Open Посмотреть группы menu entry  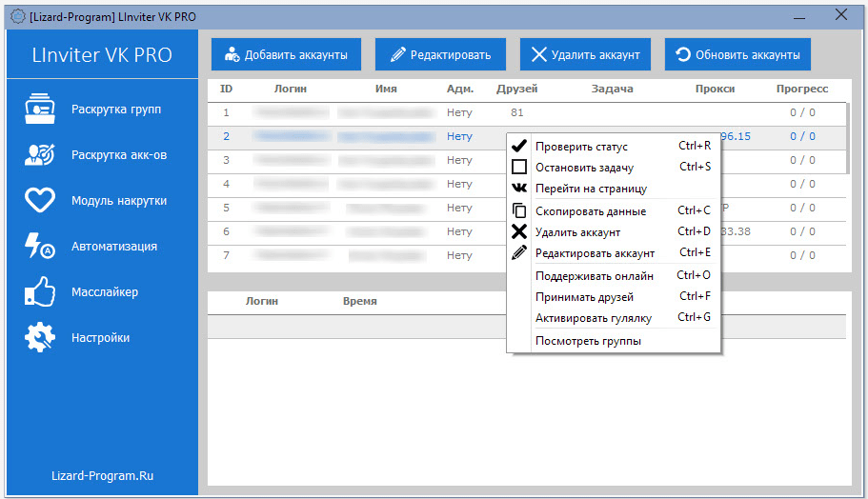[x=588, y=341]
